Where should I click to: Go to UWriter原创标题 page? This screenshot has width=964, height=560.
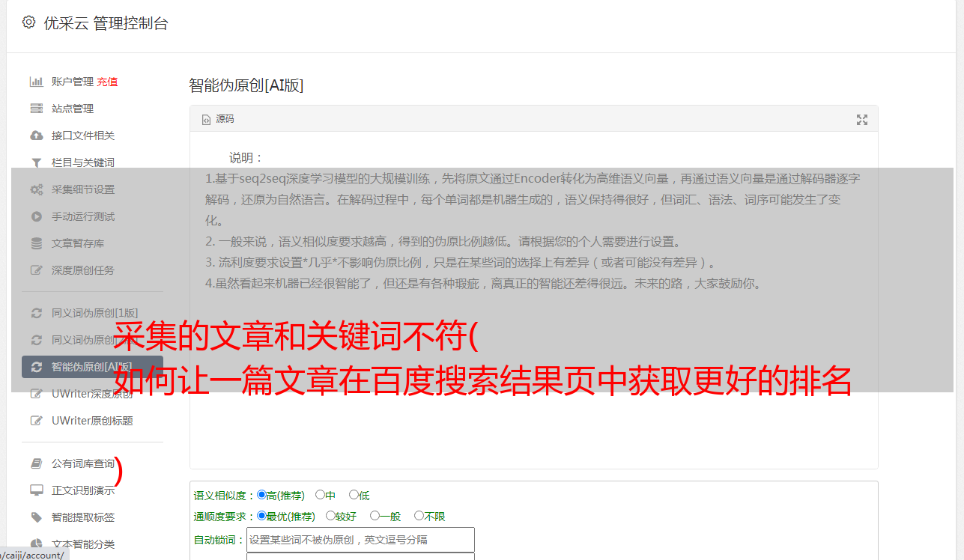tap(92, 421)
